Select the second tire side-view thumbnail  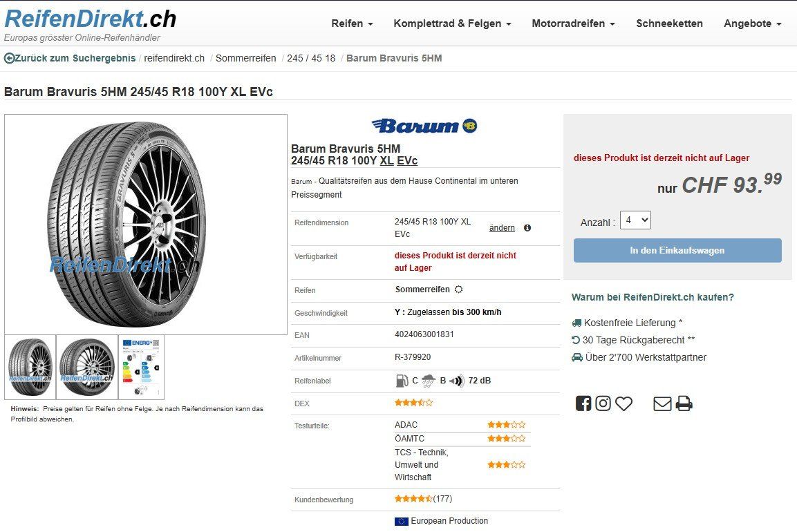pos(87,368)
